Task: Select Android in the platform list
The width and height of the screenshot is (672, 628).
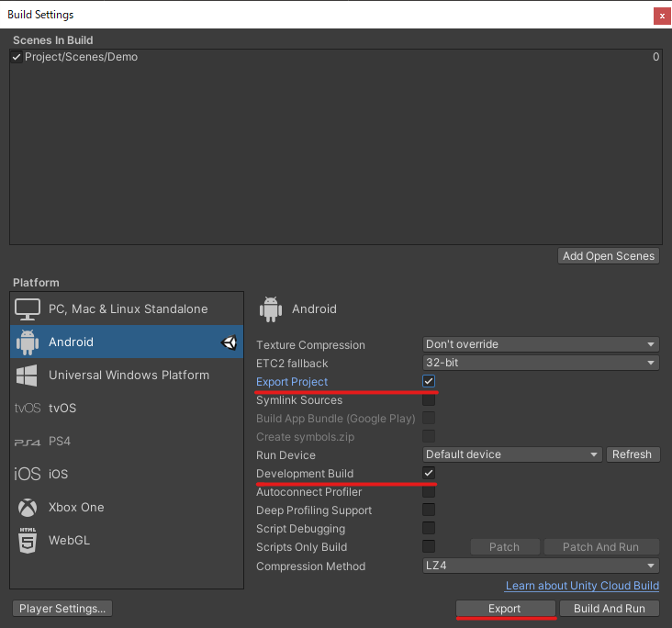Action: tap(127, 342)
